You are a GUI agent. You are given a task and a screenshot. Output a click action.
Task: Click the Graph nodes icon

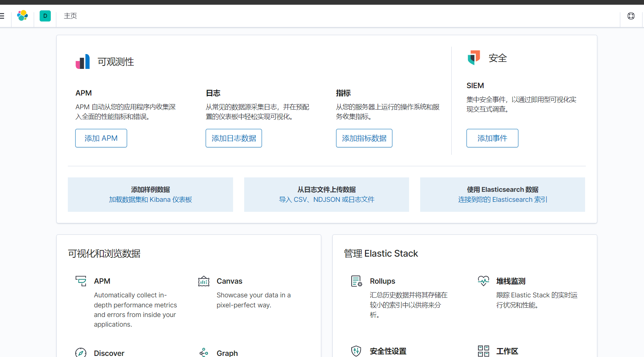[204, 353]
